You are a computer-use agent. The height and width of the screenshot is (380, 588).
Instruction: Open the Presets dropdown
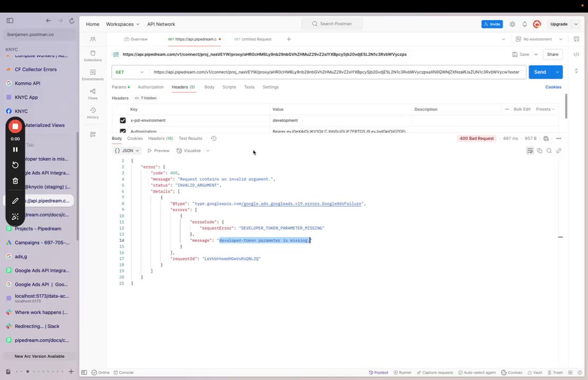click(x=545, y=109)
